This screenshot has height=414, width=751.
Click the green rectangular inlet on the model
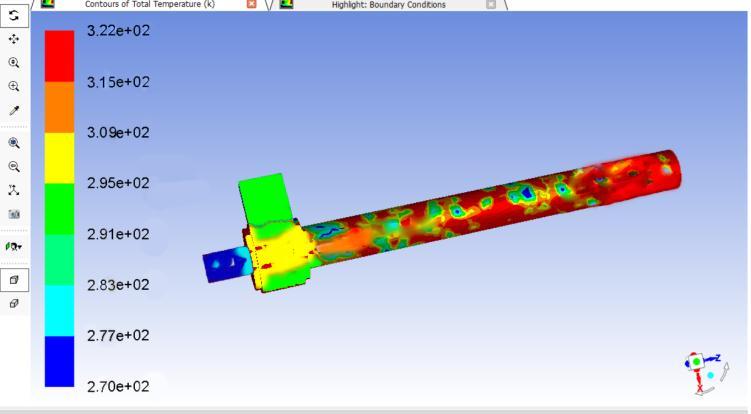265,200
